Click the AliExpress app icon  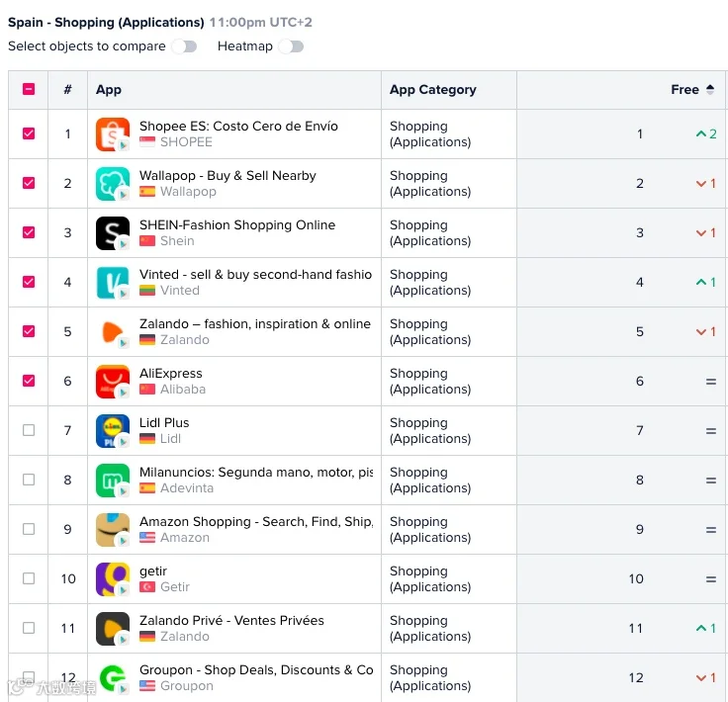113,382
